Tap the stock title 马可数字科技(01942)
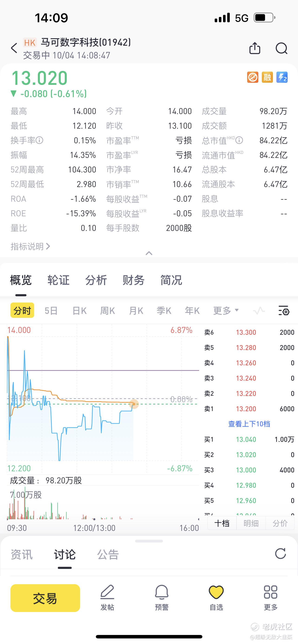This screenshot has width=298, height=644. click(x=86, y=42)
